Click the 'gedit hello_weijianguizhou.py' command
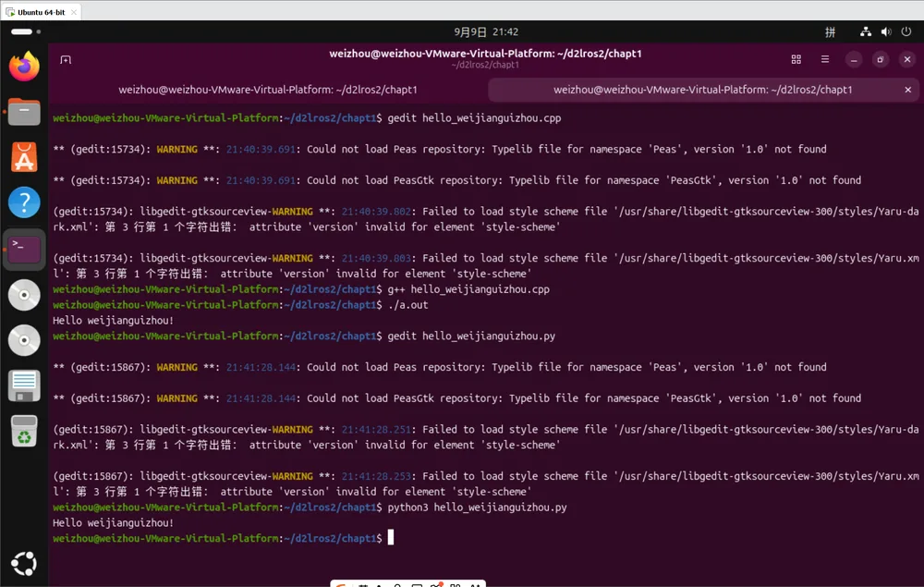 [471, 336]
